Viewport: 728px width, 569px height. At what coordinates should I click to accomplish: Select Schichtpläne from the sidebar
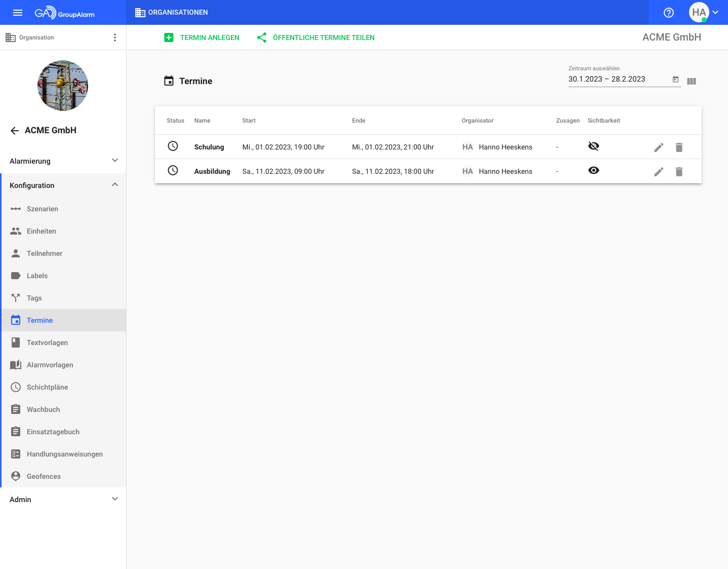(x=47, y=387)
